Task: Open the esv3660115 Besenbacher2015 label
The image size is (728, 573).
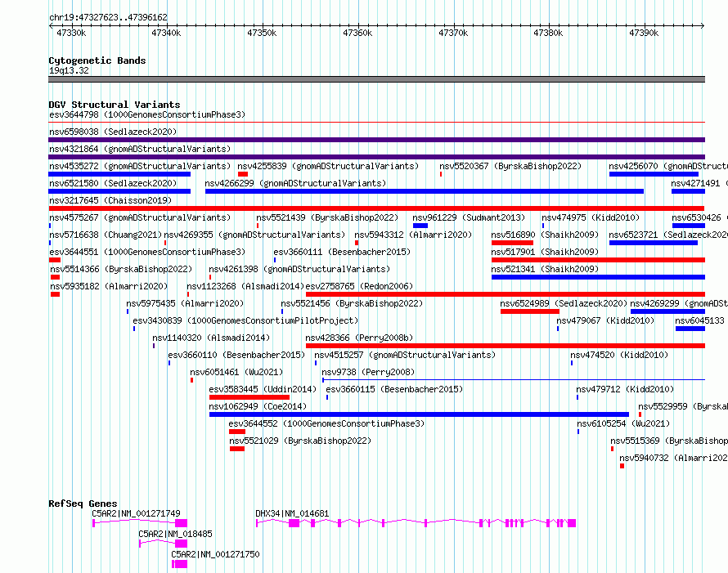Action: 394,389
